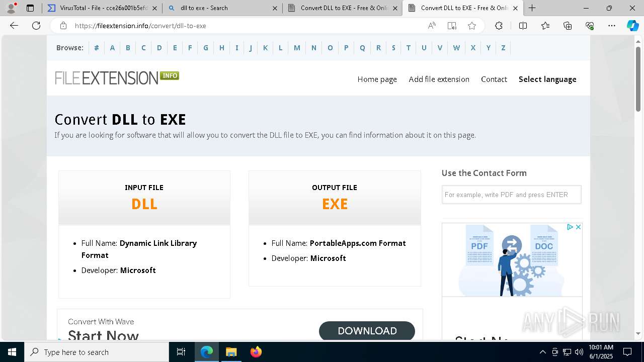
Task: Browse extensions starting with D
Action: (x=159, y=48)
